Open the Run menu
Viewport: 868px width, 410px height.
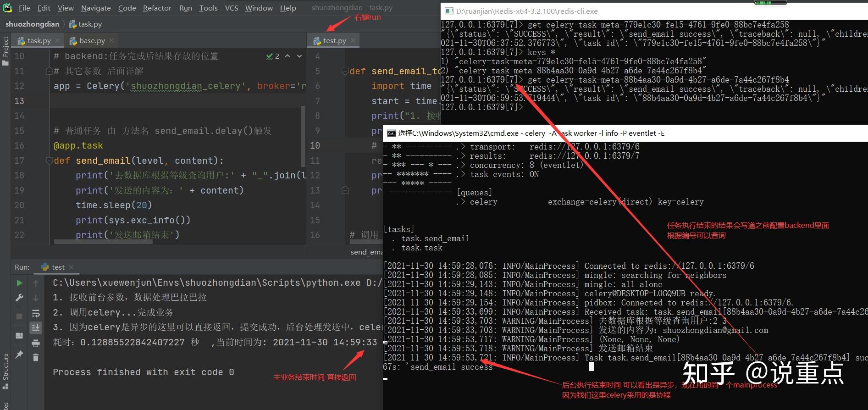click(186, 8)
